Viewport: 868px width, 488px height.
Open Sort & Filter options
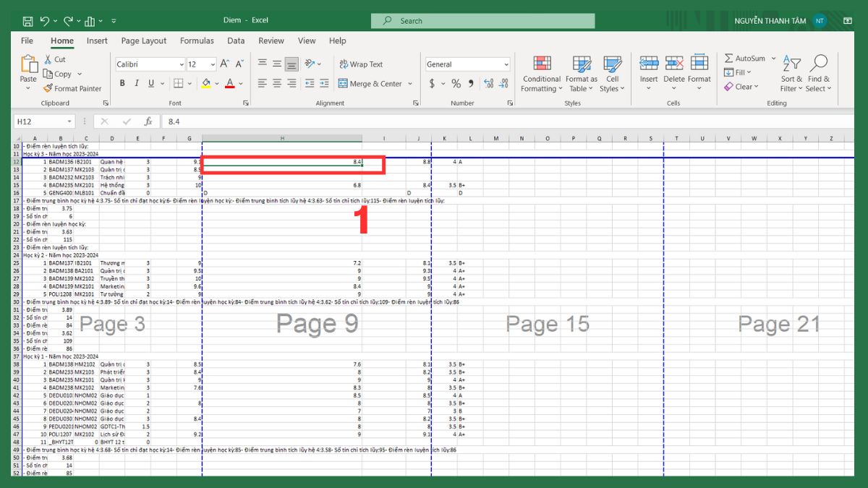pyautogui.click(x=791, y=72)
